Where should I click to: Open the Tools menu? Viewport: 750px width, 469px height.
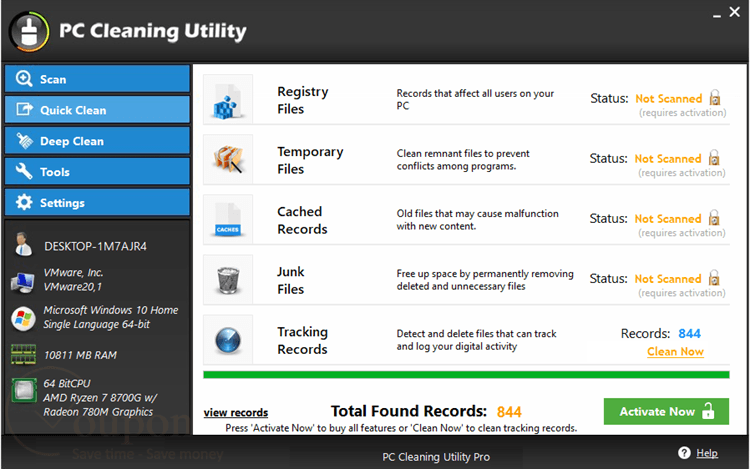pos(98,171)
